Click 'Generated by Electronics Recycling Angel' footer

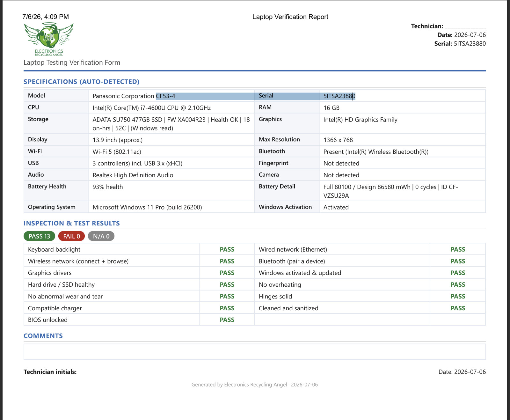pos(239,385)
